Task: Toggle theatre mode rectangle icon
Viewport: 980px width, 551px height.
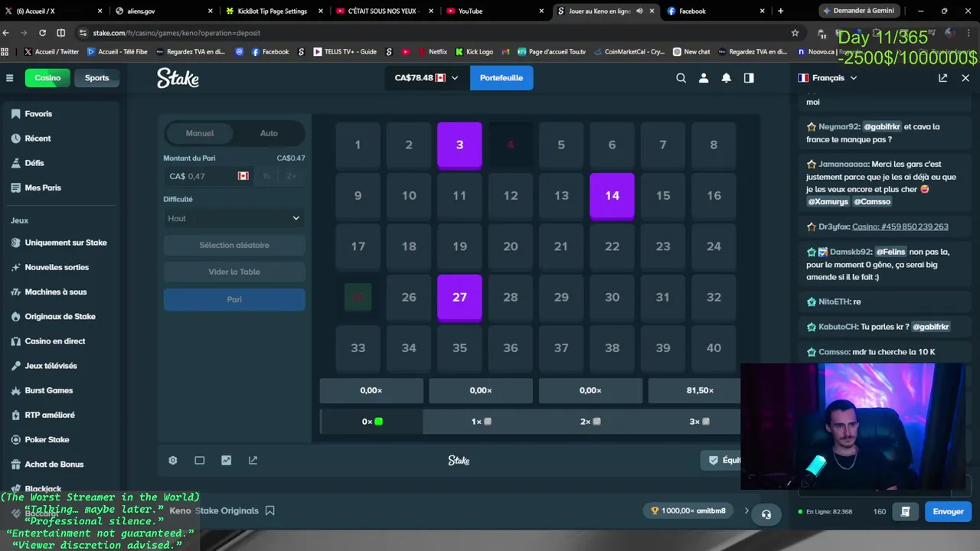Action: [x=200, y=461]
